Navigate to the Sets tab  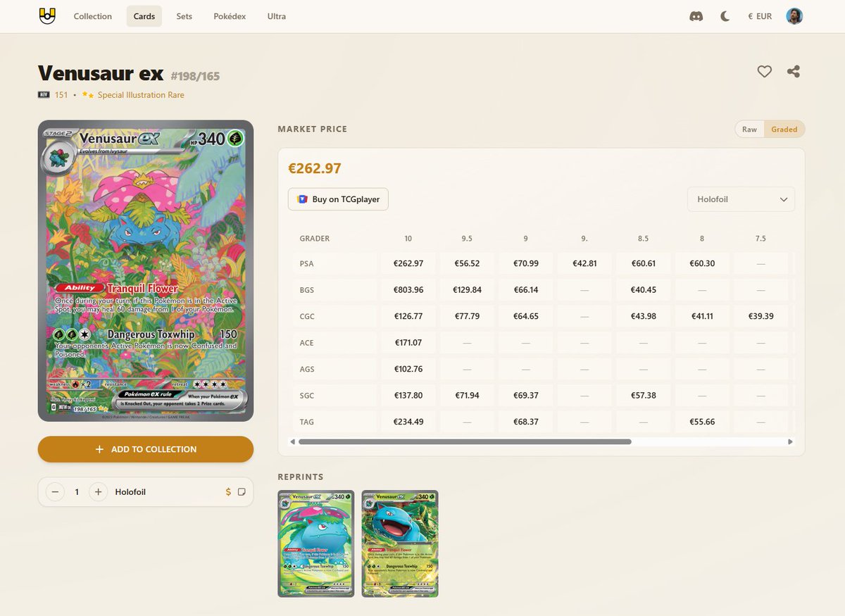(184, 16)
